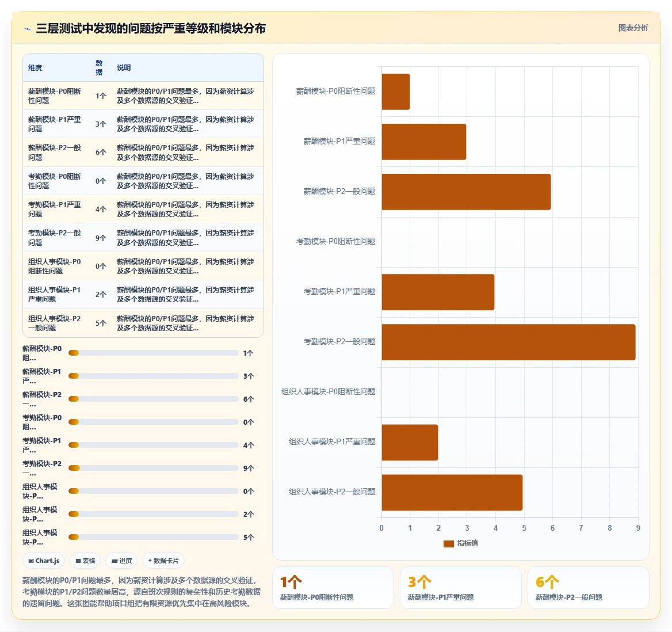Click the progress bar showing 6个
Image resolution: width=672 pixels, height=632 pixels.
coord(154,399)
